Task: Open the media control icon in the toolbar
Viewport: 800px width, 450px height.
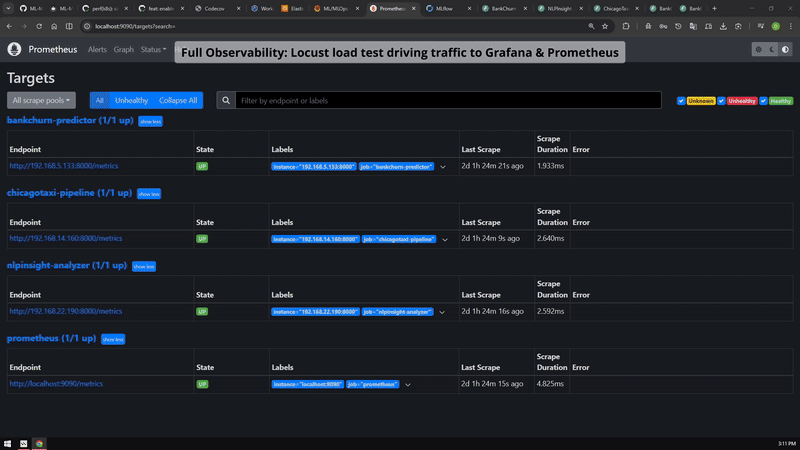Action: point(761,26)
